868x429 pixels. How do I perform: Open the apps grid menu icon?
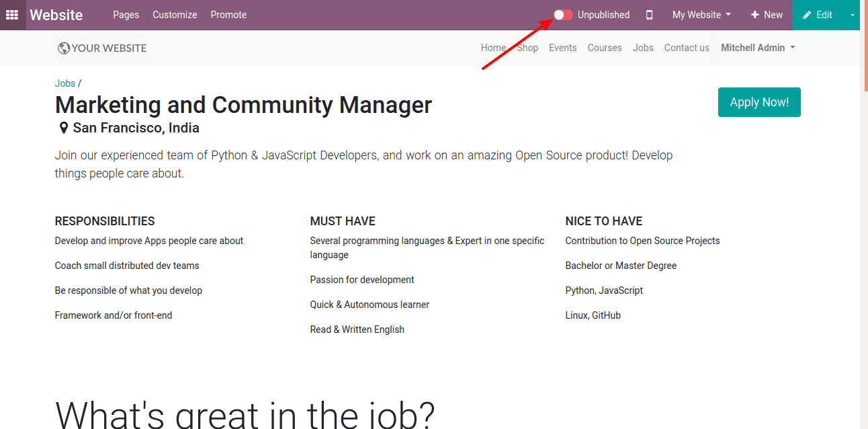point(12,15)
